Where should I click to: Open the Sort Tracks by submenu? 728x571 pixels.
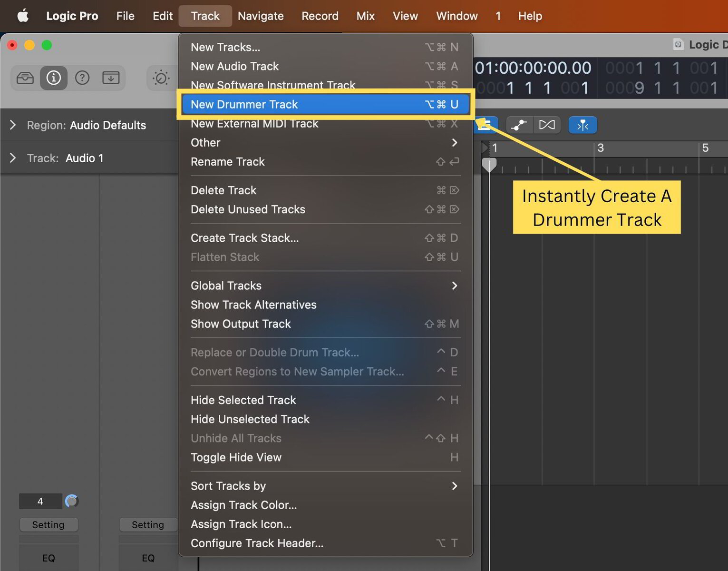[x=228, y=486]
